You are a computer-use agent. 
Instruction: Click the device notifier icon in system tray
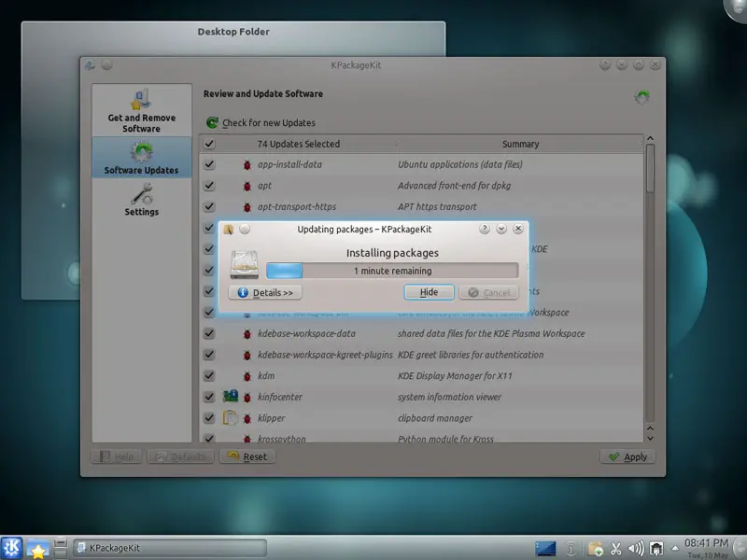[656, 549]
